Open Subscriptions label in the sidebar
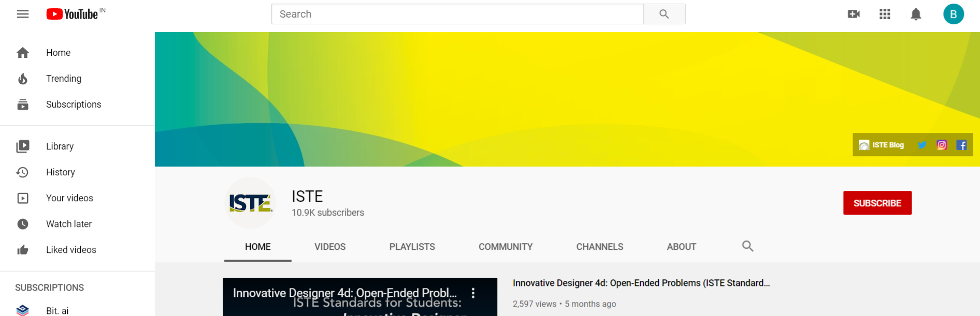Viewport: 980px width, 316px height. click(x=74, y=104)
